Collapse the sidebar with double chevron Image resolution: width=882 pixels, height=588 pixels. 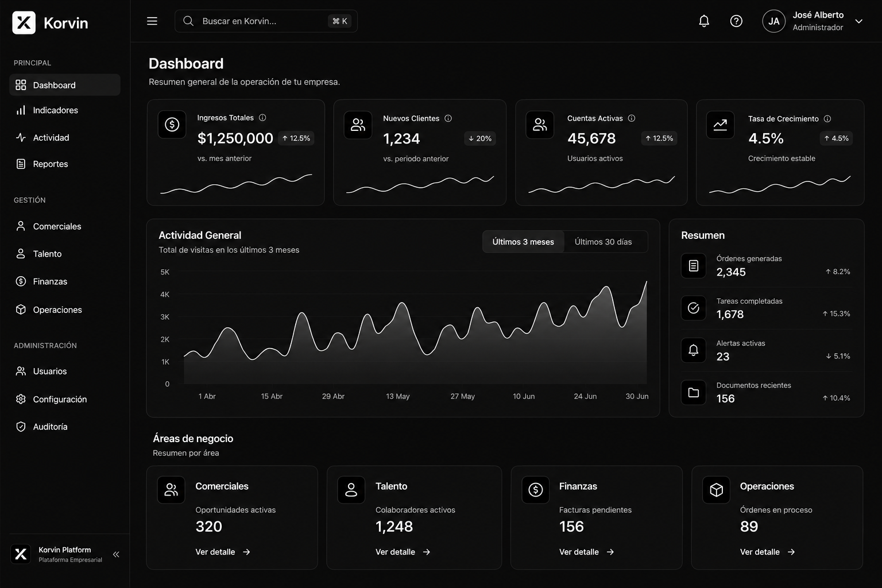pos(116,554)
